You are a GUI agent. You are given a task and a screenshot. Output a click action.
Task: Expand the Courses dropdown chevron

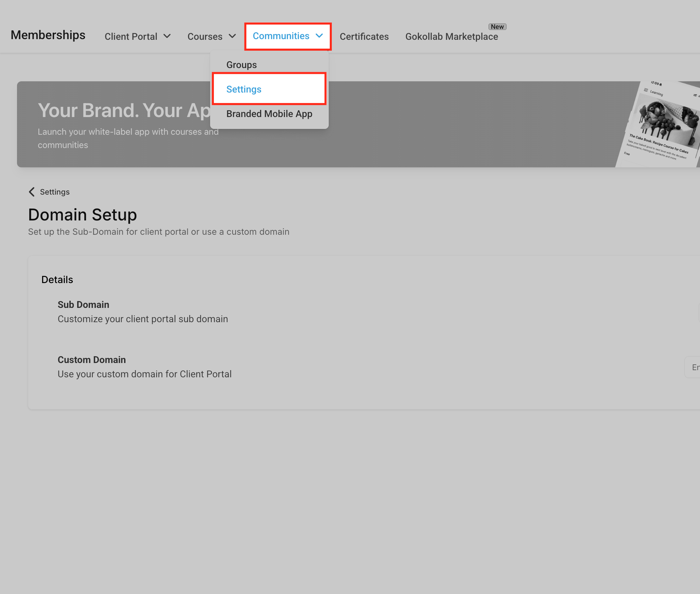pyautogui.click(x=232, y=36)
